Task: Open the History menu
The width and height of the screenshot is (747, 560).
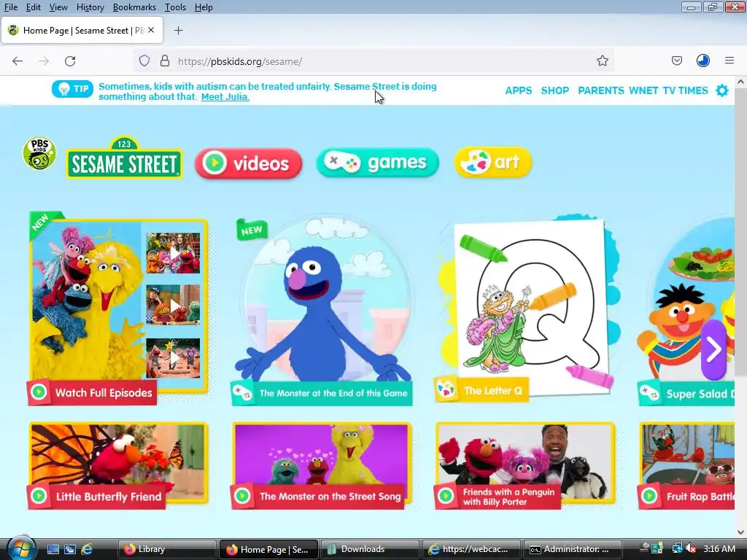Action: [90, 7]
